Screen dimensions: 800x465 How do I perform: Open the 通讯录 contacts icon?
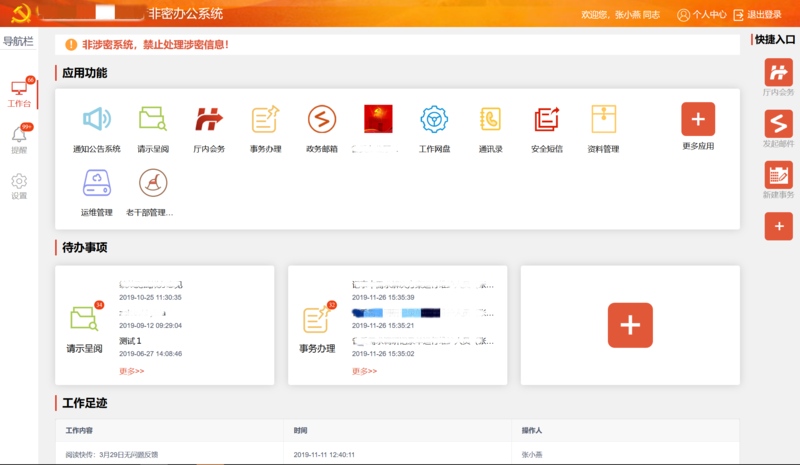pyautogui.click(x=490, y=120)
